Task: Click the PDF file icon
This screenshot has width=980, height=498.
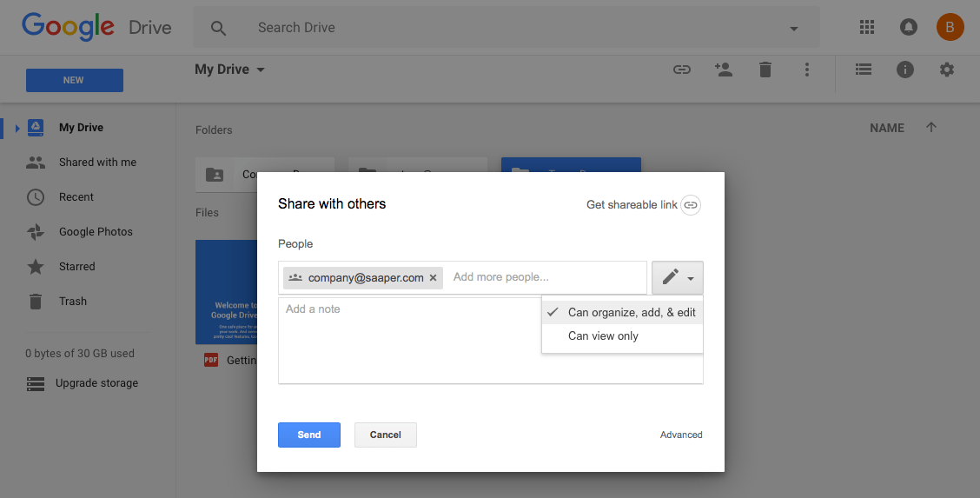Action: pos(211,360)
